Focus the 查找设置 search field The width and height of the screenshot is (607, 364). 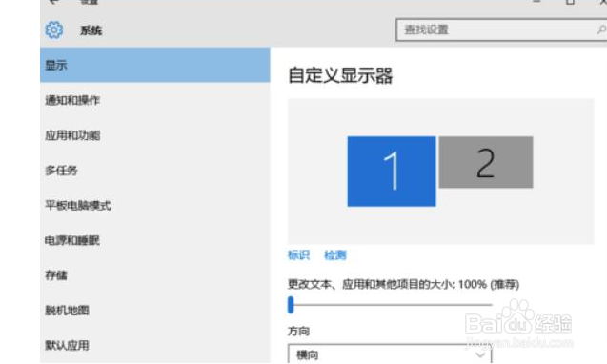click(501, 30)
